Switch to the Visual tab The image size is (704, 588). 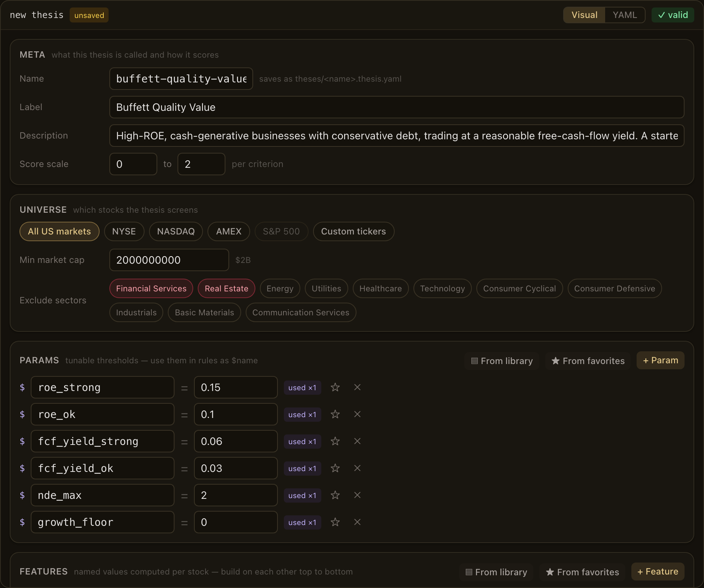[584, 15]
